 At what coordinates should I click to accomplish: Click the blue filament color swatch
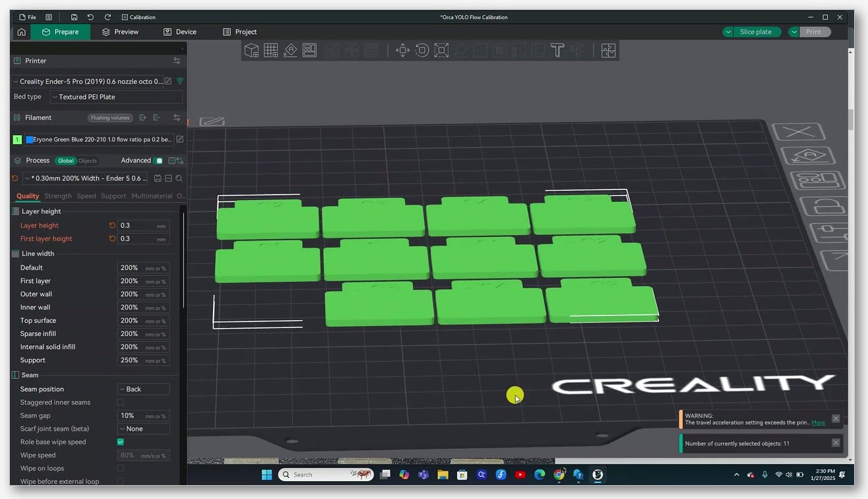[30, 139]
